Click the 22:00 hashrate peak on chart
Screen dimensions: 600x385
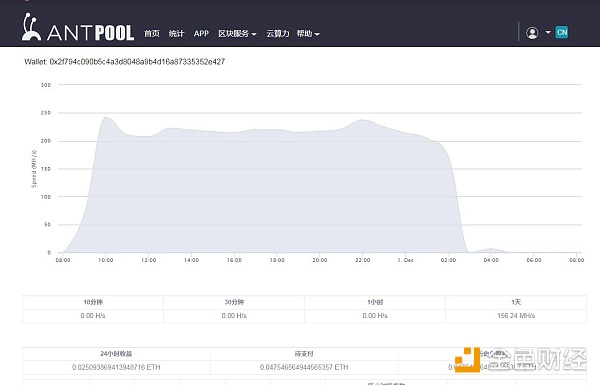(x=363, y=120)
